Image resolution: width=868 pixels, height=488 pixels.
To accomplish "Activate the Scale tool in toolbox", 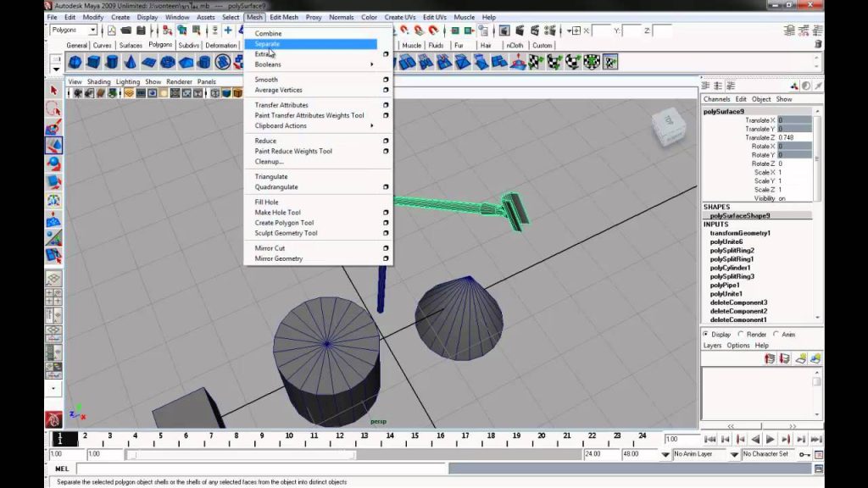I will (53, 182).
